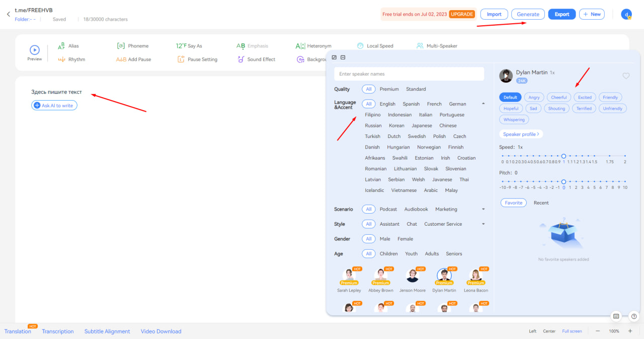
Task: Select the Sound Effect tool
Action: click(x=256, y=59)
